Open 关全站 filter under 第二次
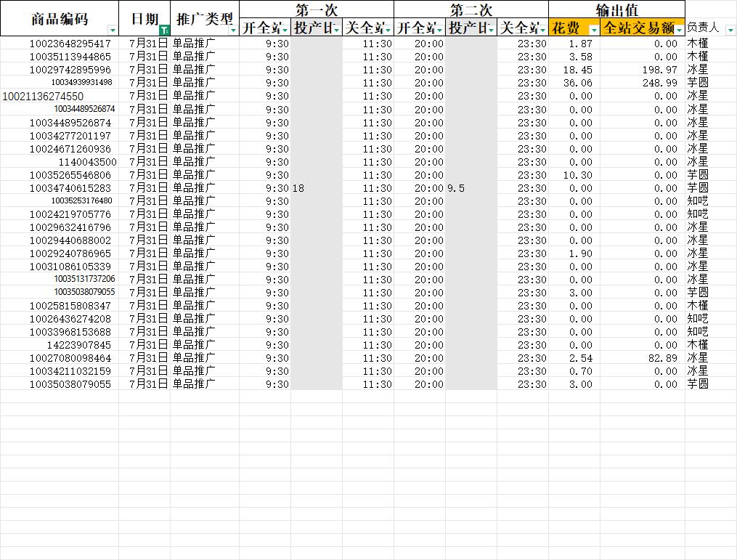 pos(542,31)
